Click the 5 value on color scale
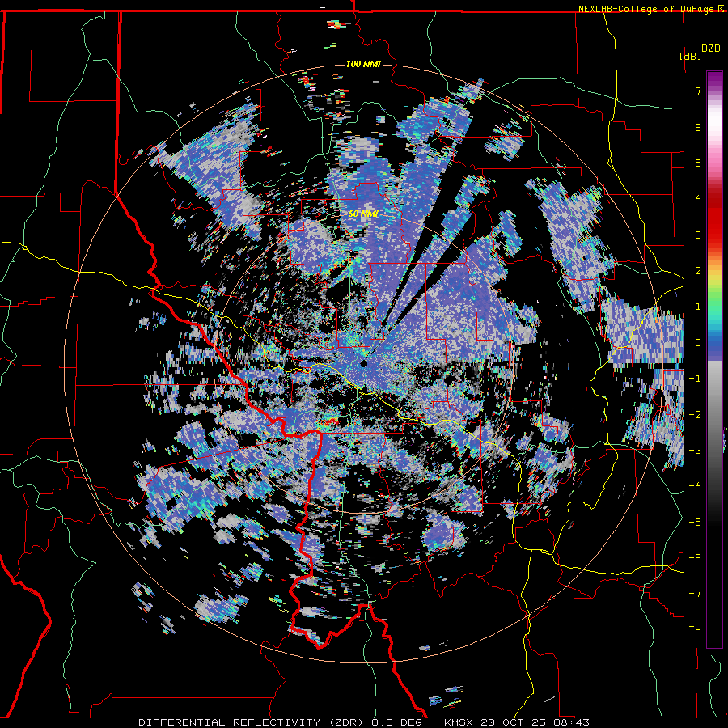This screenshot has height=728, width=728. point(698,163)
